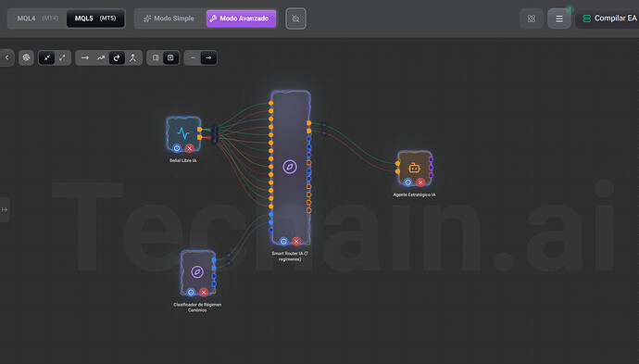Collapse toolbar with left chevron
Screen dimensions: 639x364
pos(6,57)
